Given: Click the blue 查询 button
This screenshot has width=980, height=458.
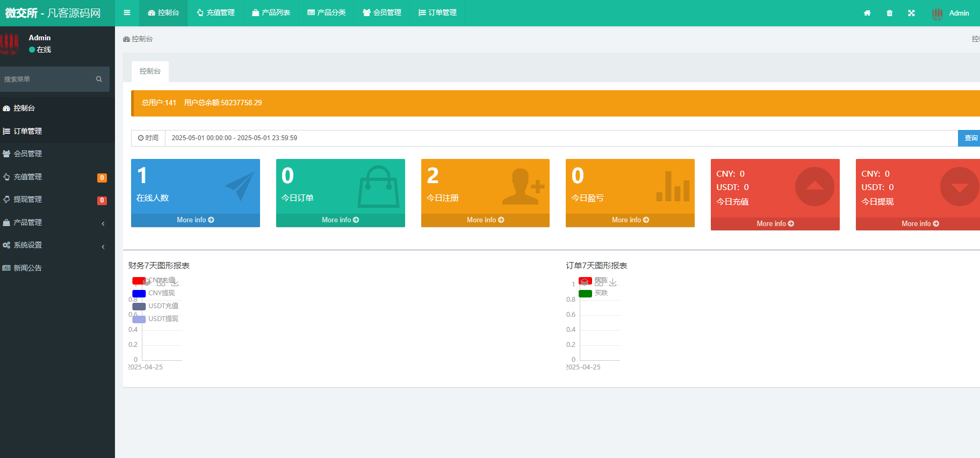Looking at the screenshot, I should (x=970, y=138).
